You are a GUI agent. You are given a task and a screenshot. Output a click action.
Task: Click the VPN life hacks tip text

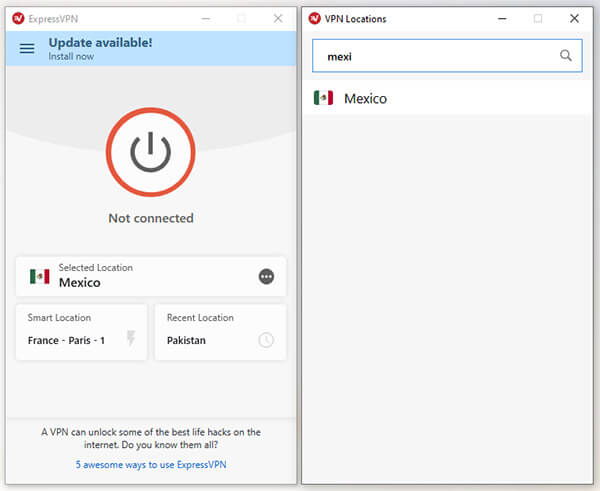[151, 439]
